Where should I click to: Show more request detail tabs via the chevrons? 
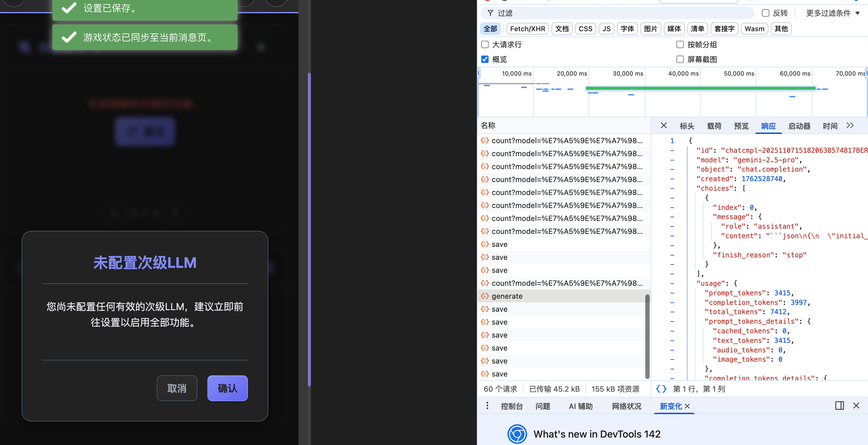pyautogui.click(x=850, y=125)
